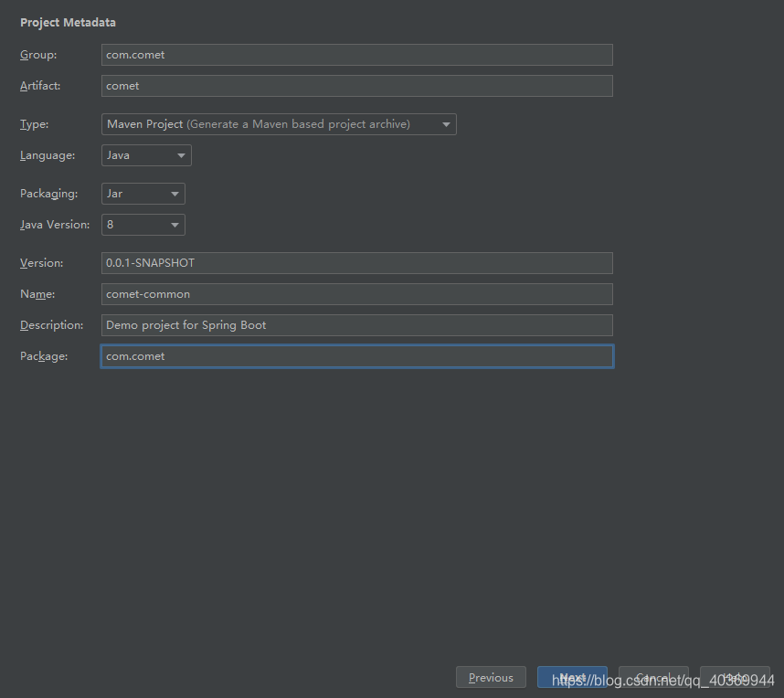Click the "Language:" label text
This screenshot has height=698, width=784.
click(48, 155)
